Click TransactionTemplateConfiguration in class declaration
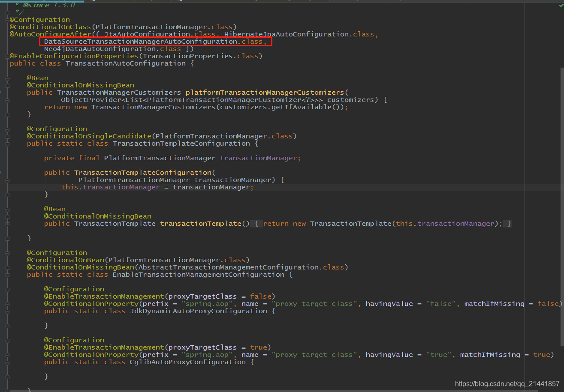The width and height of the screenshot is (564, 392). pos(181,144)
